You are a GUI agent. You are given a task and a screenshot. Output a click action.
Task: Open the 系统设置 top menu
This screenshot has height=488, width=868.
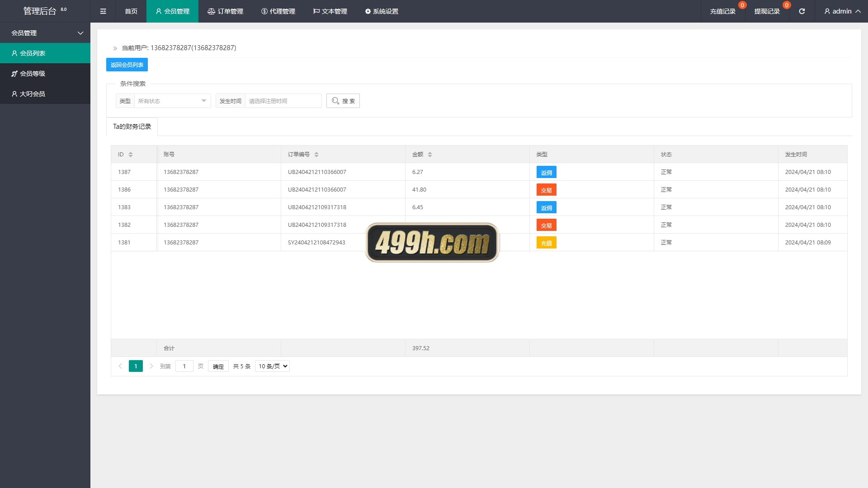(382, 11)
